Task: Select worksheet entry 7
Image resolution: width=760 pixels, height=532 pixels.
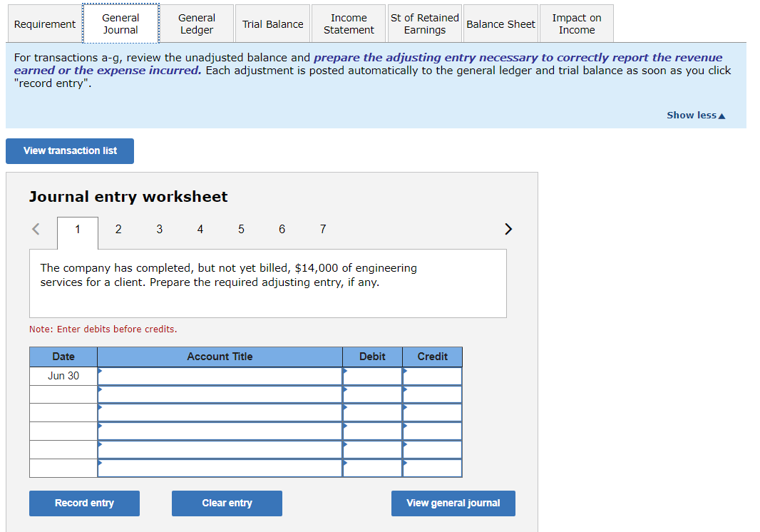Action: pyautogui.click(x=323, y=230)
